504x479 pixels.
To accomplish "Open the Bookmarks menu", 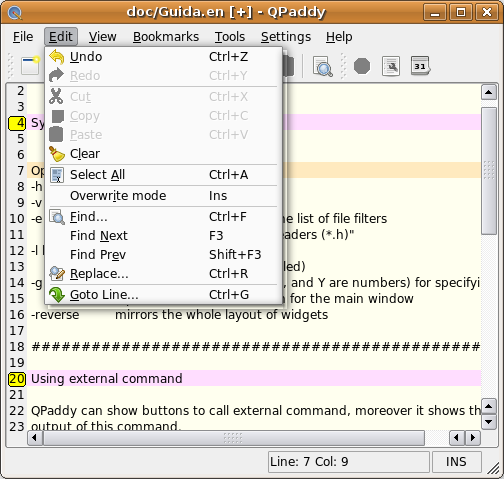I will point(166,37).
